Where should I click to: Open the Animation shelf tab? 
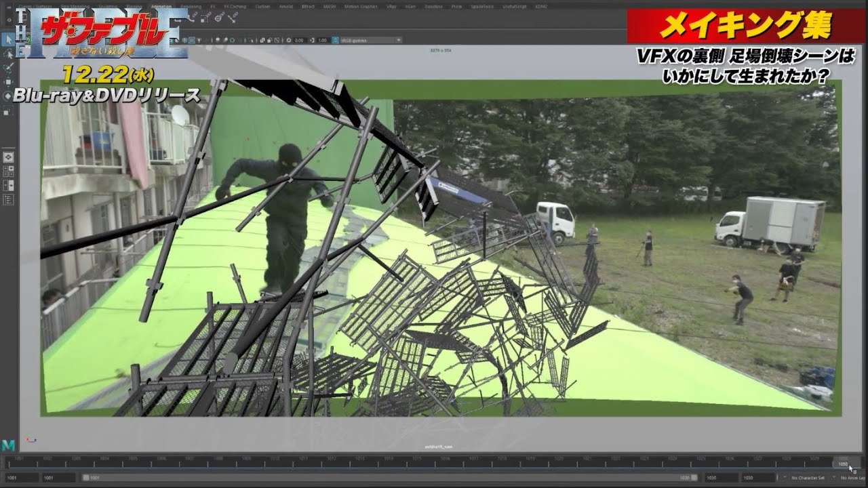coord(161,7)
